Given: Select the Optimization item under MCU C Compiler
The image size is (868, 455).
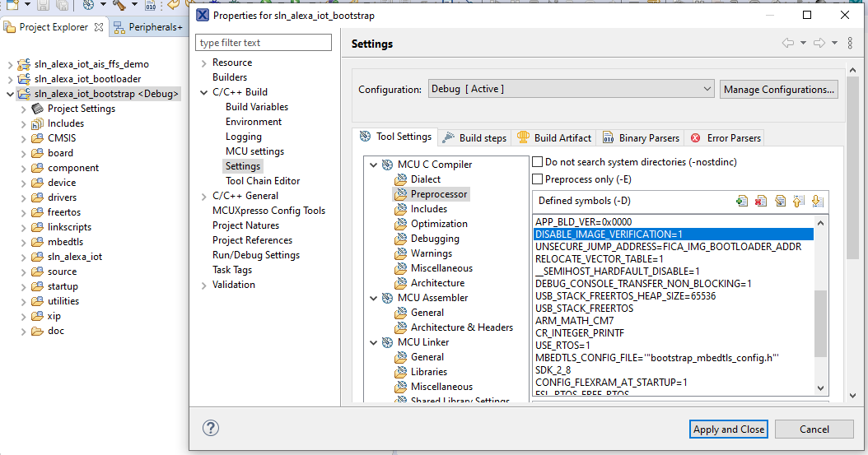Looking at the screenshot, I should (439, 224).
